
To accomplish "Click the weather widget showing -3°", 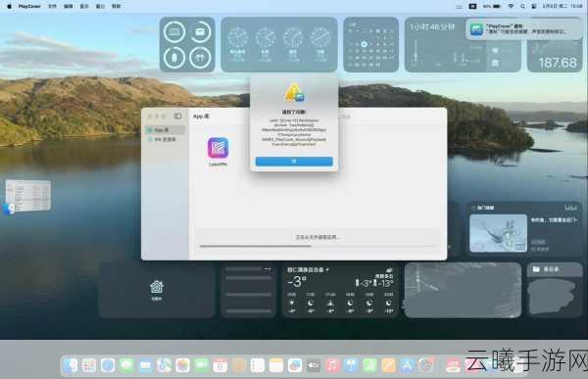I will pos(340,290).
